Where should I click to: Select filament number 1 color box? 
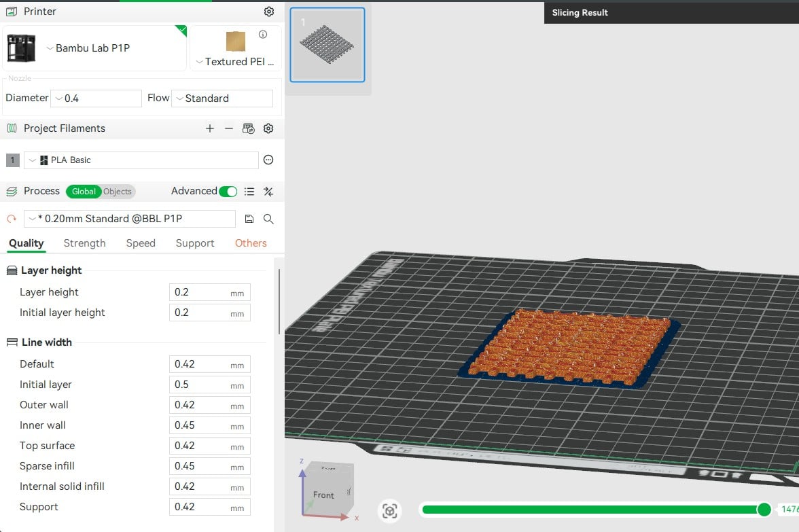pyautogui.click(x=13, y=160)
